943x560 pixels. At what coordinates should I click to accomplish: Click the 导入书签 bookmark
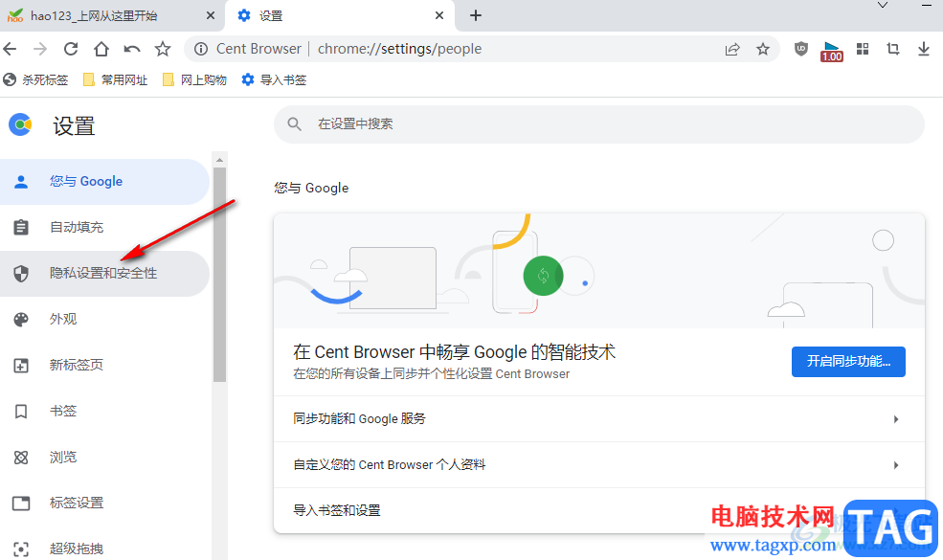tap(274, 80)
